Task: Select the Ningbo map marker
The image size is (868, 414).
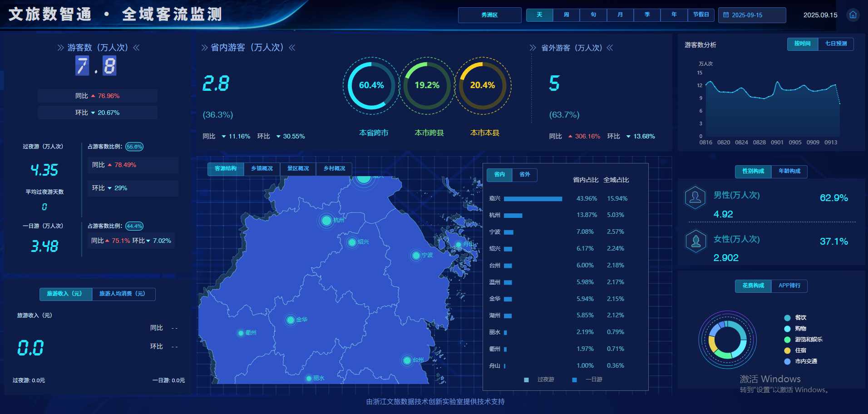Action: 416,256
